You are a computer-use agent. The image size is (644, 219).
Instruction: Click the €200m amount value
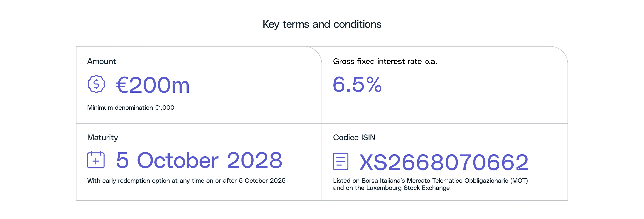tap(153, 85)
